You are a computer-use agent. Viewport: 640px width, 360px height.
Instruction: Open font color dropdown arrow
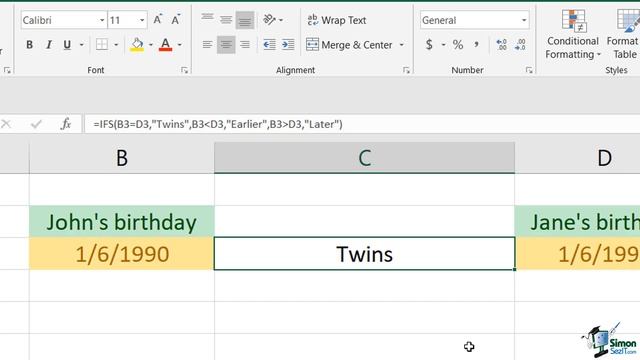click(x=180, y=44)
